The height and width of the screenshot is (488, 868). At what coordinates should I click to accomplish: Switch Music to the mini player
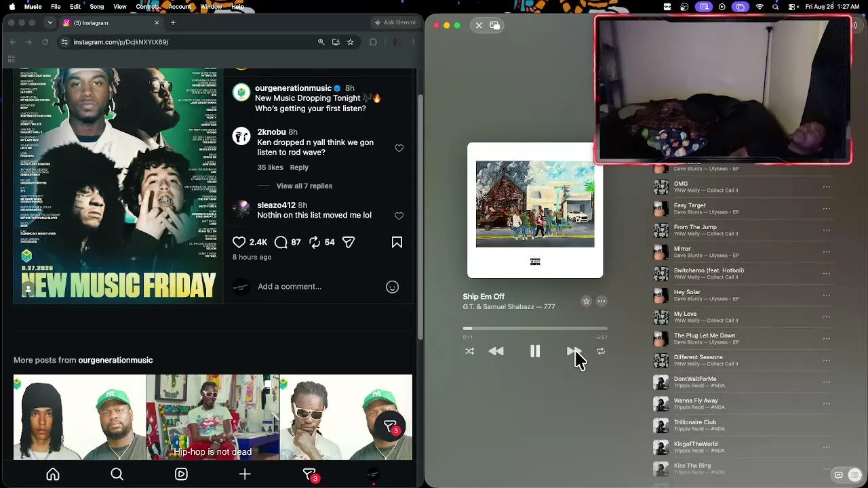click(x=495, y=25)
